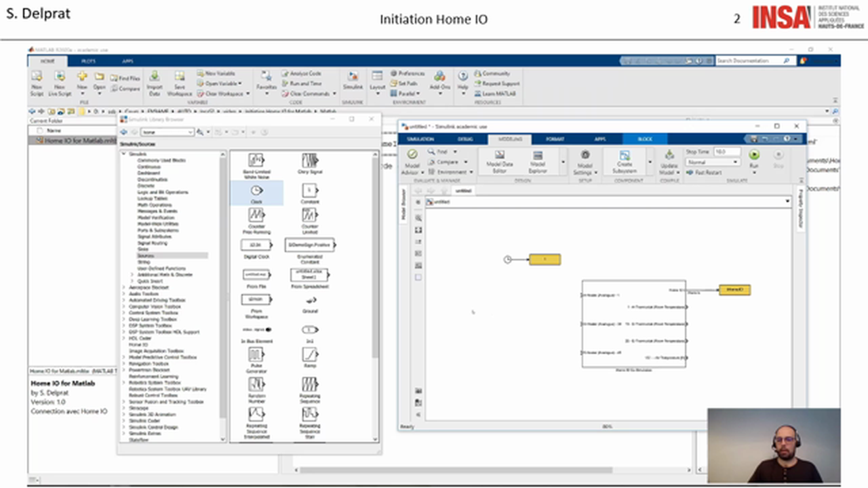Open the SIMULATION tab in Simulink
The width and height of the screenshot is (868, 488).
[420, 139]
